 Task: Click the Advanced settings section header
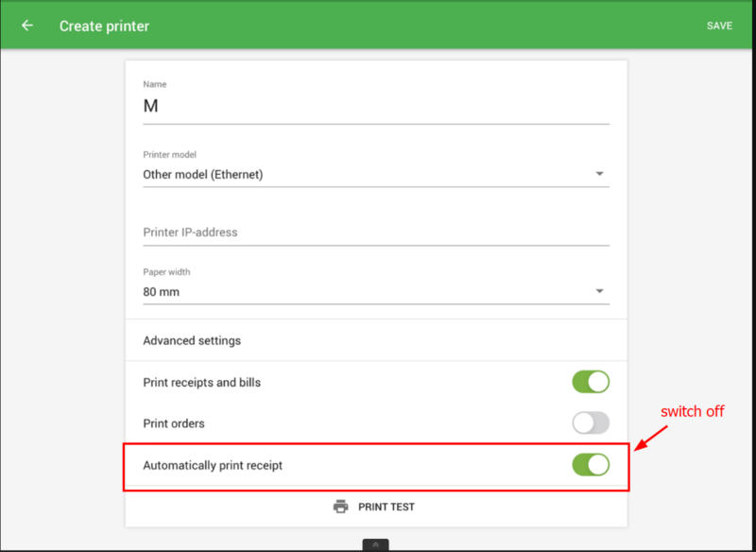[x=192, y=340]
